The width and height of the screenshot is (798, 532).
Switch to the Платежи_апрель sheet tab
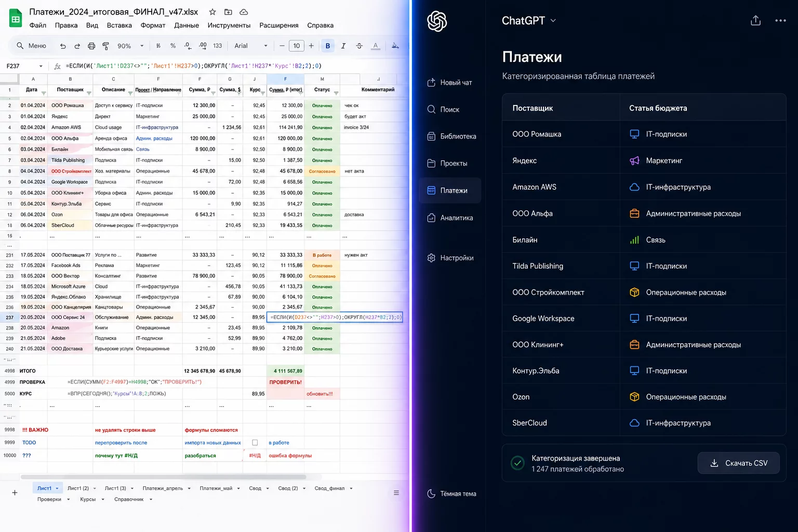pyautogui.click(x=163, y=488)
